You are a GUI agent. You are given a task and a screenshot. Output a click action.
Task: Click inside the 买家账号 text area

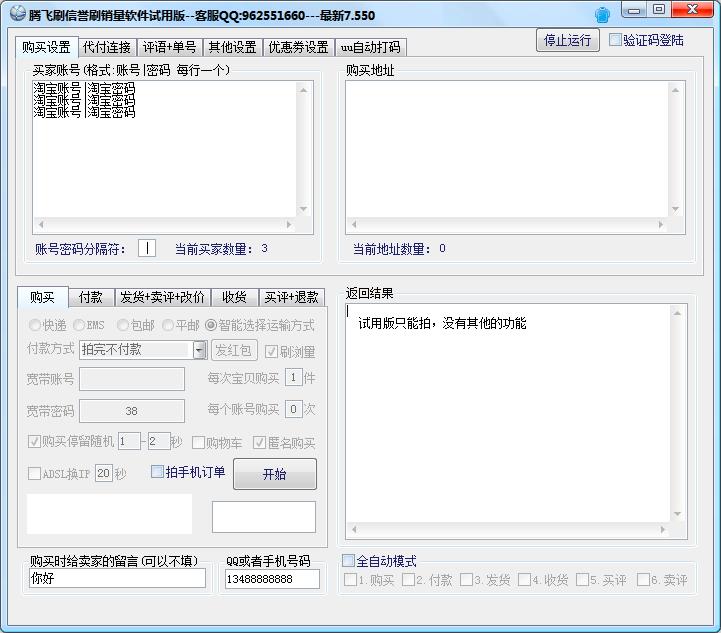click(164, 149)
